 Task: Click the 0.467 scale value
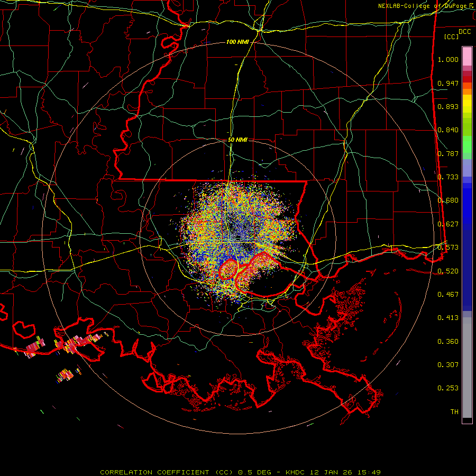pos(448,295)
